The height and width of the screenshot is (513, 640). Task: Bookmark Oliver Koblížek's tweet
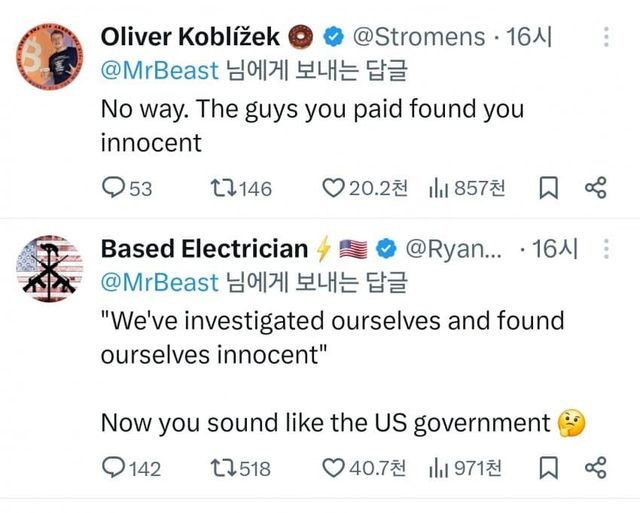coord(549,188)
